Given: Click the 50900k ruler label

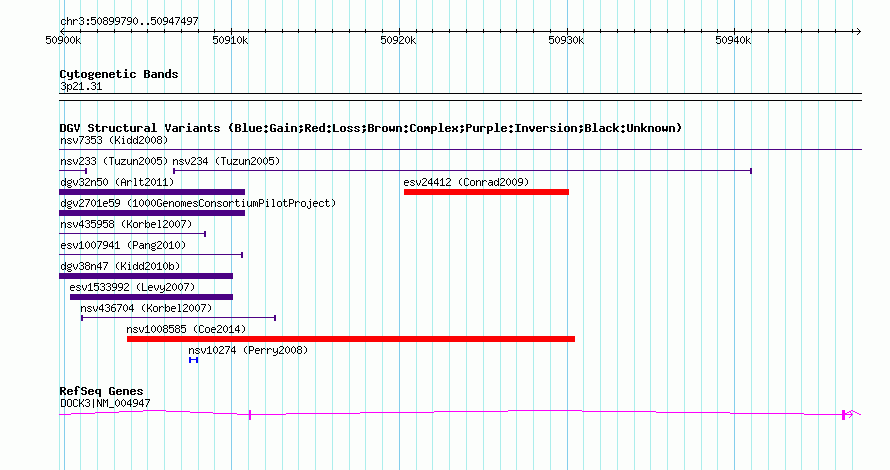Looking at the screenshot, I should click(63, 40).
